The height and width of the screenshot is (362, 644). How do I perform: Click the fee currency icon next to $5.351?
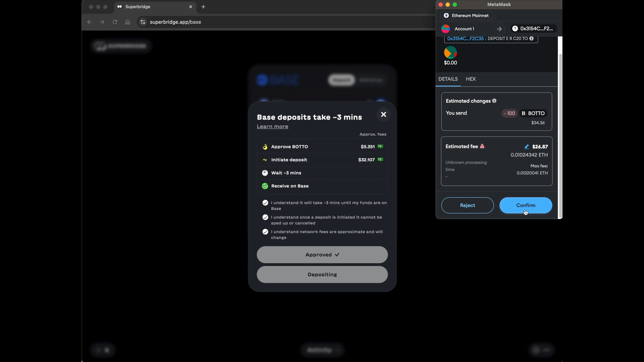(x=381, y=147)
